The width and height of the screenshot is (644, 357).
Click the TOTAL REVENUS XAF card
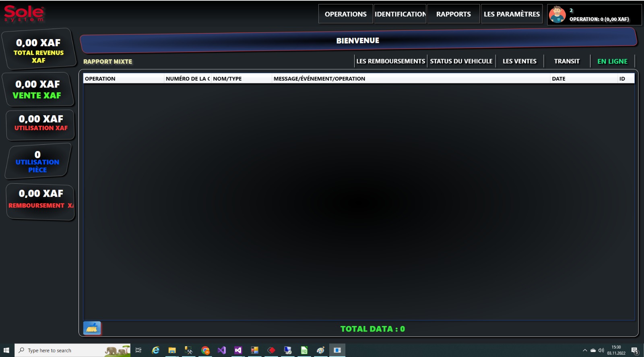point(39,50)
